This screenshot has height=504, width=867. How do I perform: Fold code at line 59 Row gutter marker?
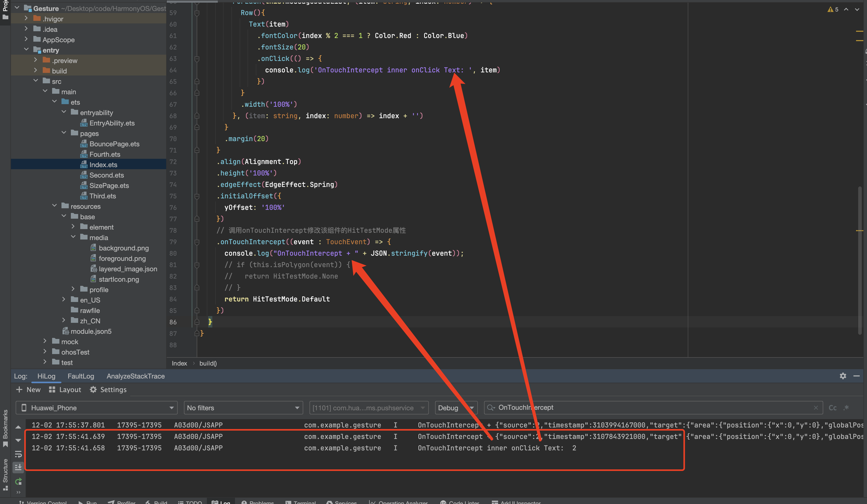(x=197, y=13)
